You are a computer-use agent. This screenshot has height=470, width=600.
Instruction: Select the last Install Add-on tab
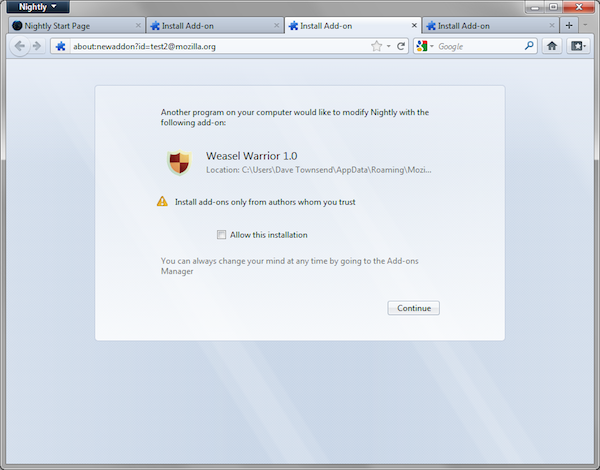click(x=490, y=26)
